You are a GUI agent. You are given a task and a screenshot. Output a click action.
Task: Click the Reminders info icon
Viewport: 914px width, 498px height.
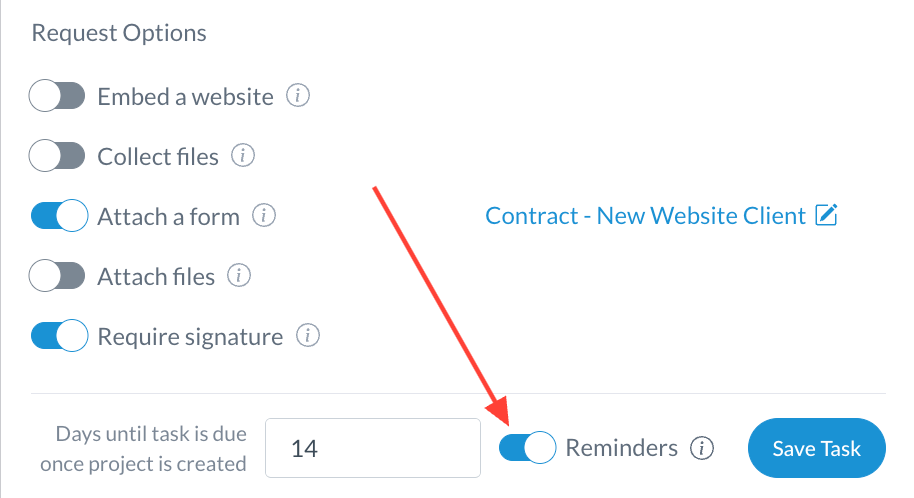703,448
